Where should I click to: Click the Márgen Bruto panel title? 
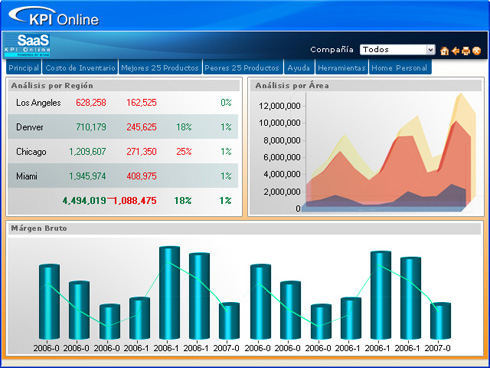pos(39,228)
